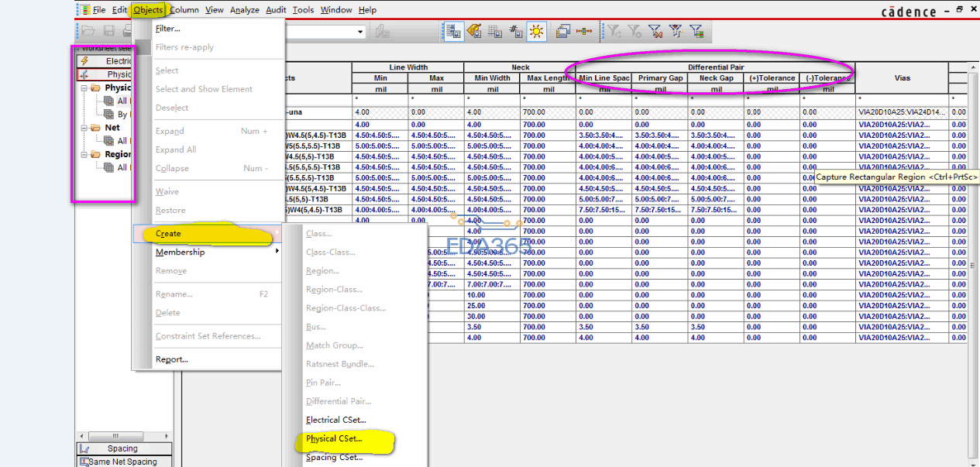Toggle the yellow sun icon in toolbar
Image resolution: width=980 pixels, height=467 pixels.
[536, 31]
